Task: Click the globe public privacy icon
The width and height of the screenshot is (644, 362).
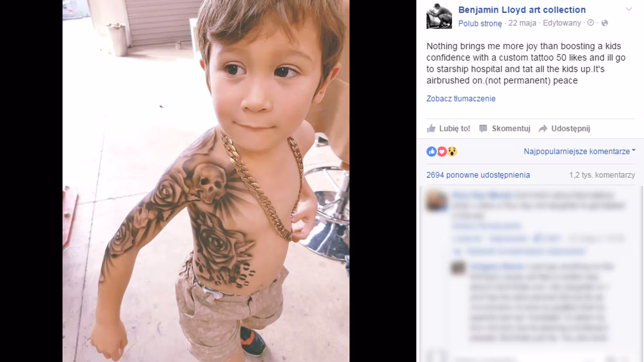Action: tap(604, 23)
